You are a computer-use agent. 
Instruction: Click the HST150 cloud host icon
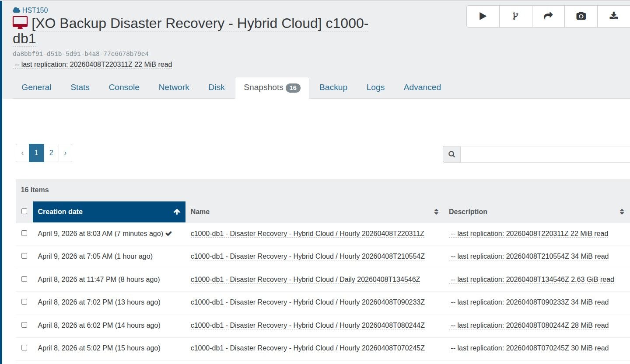pyautogui.click(x=17, y=10)
